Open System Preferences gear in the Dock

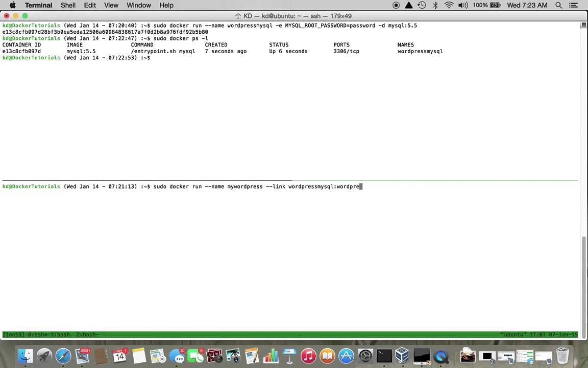[365, 356]
